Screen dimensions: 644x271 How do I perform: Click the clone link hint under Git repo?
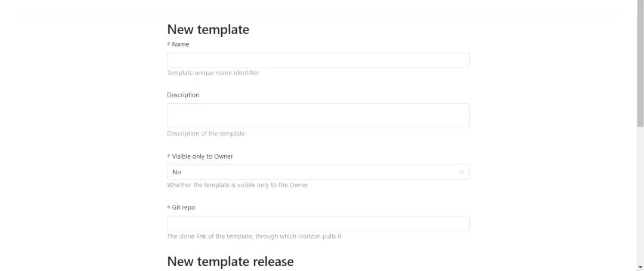(254, 236)
